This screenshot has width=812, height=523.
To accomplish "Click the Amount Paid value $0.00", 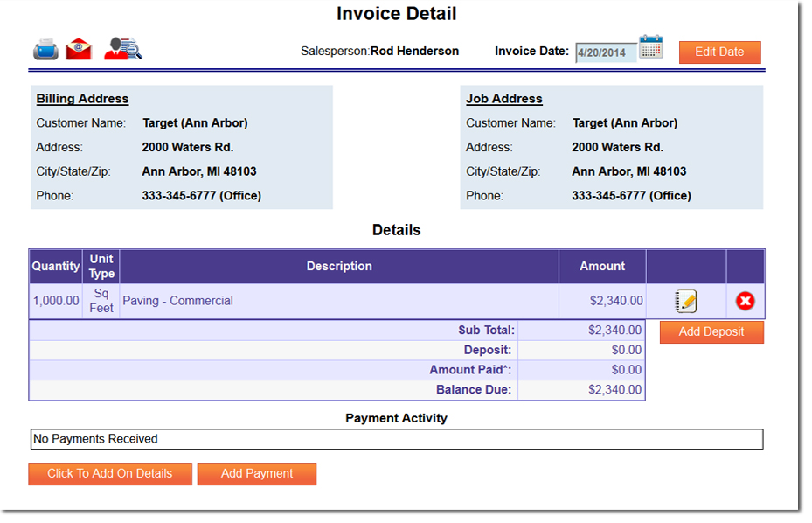I will tap(627, 370).
